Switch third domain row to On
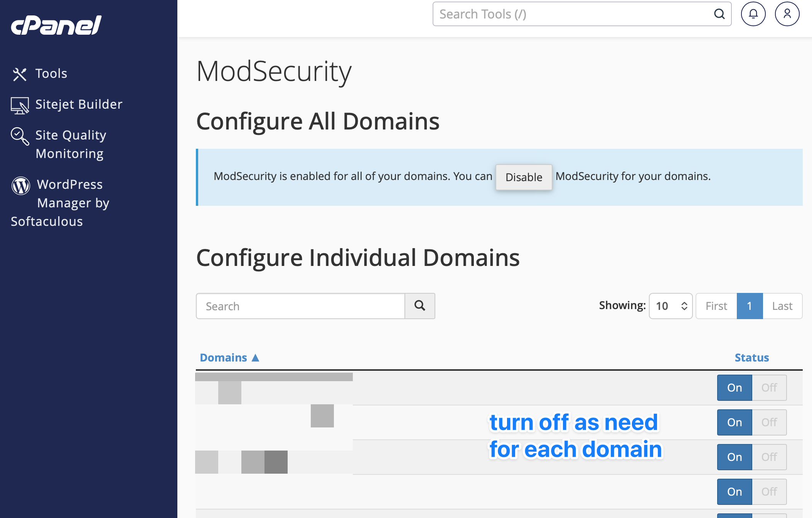Viewport: 812px width, 518px height. point(735,457)
